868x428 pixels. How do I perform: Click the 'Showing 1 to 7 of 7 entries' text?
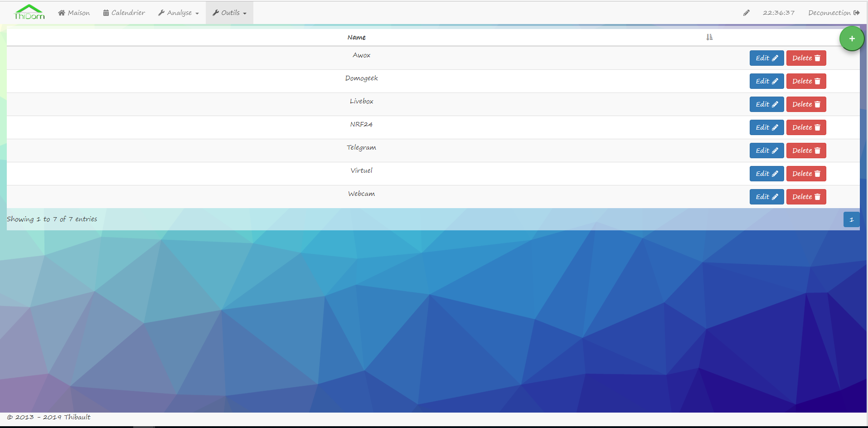(x=52, y=219)
